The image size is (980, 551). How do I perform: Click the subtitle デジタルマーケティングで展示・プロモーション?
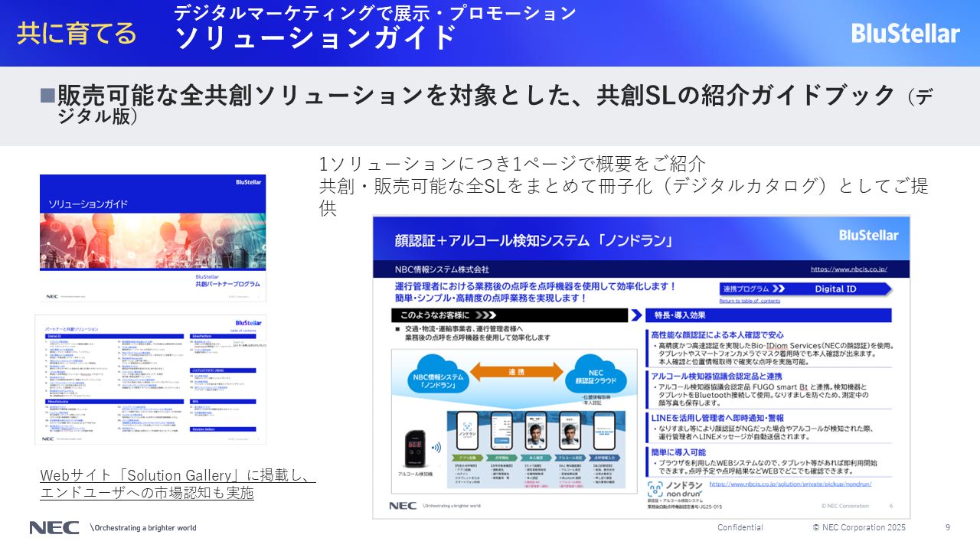point(375,12)
